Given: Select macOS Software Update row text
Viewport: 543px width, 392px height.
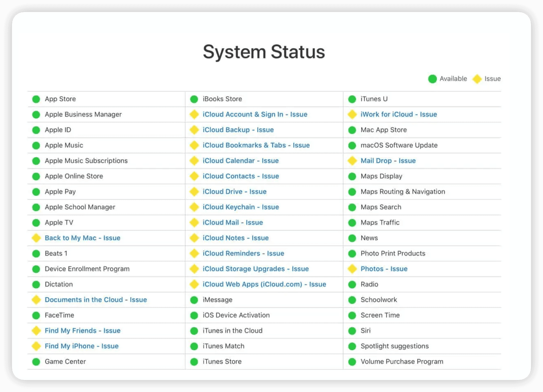Looking at the screenshot, I should pyautogui.click(x=399, y=145).
